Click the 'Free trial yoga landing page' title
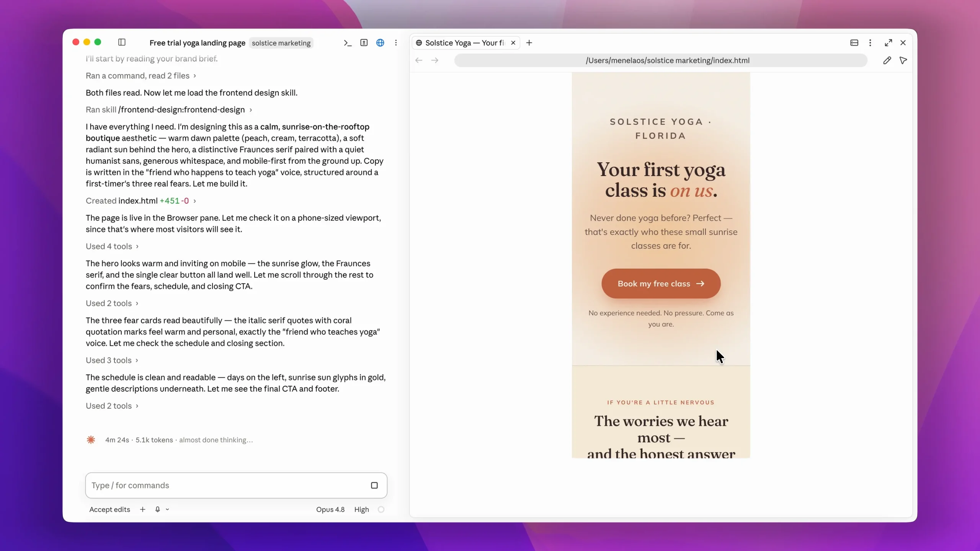The image size is (980, 551). pyautogui.click(x=197, y=43)
